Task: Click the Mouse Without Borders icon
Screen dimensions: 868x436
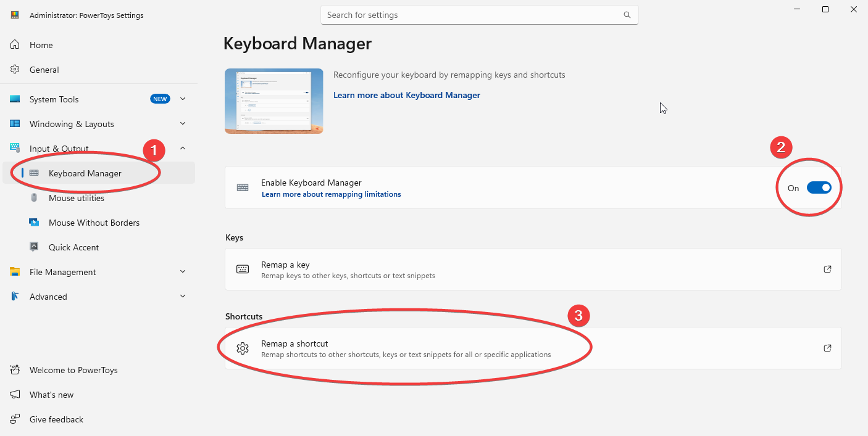Action: tap(35, 223)
